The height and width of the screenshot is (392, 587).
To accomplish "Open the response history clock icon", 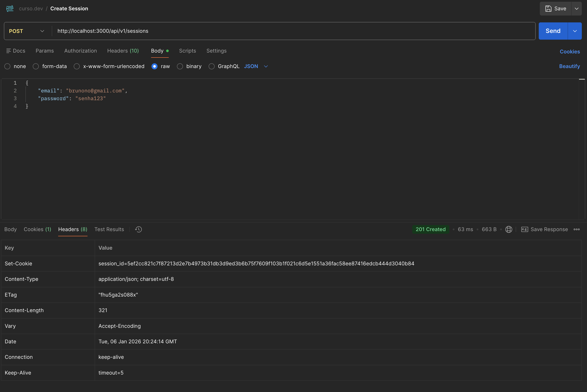I will click(x=138, y=229).
